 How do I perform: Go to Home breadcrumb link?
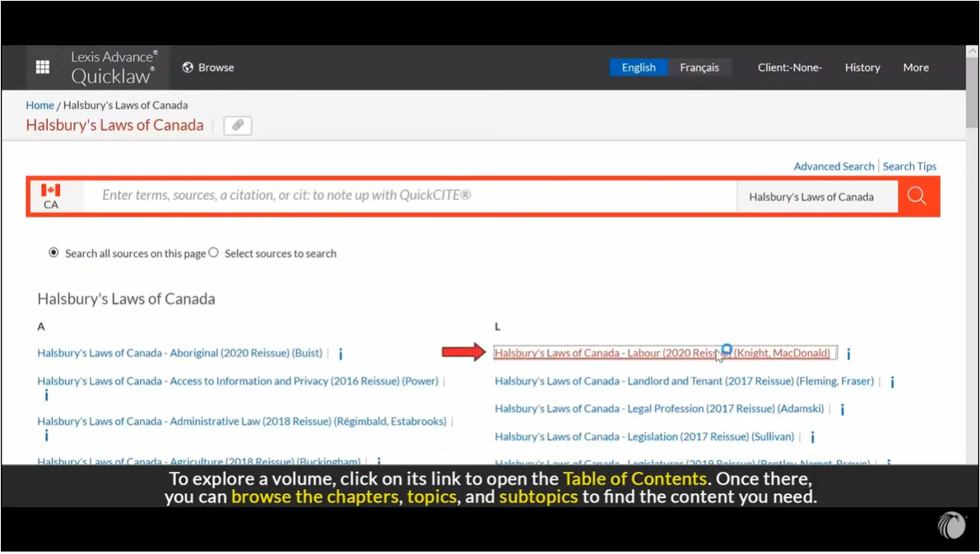click(x=39, y=105)
